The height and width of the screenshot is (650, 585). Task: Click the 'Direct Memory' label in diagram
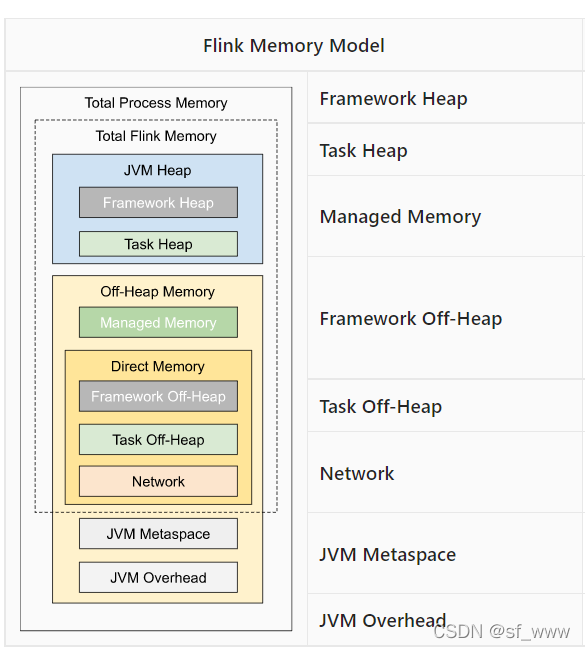pyautogui.click(x=158, y=366)
